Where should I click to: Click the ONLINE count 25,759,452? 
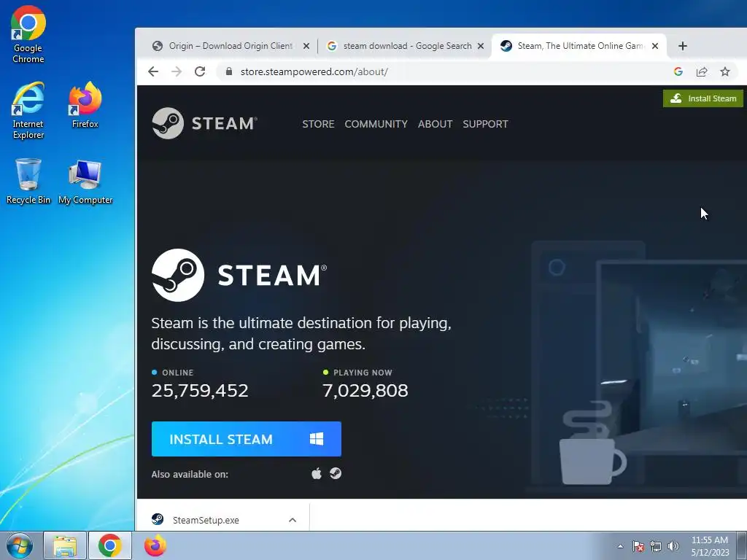[x=200, y=391]
